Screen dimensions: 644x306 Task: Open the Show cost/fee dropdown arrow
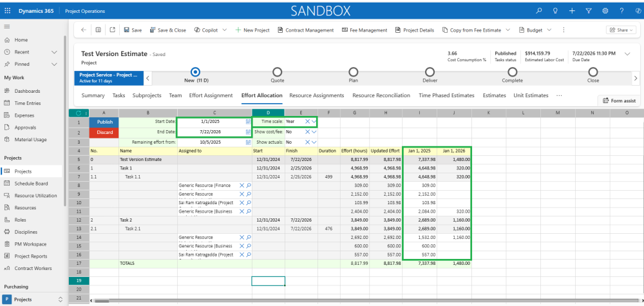(x=314, y=132)
